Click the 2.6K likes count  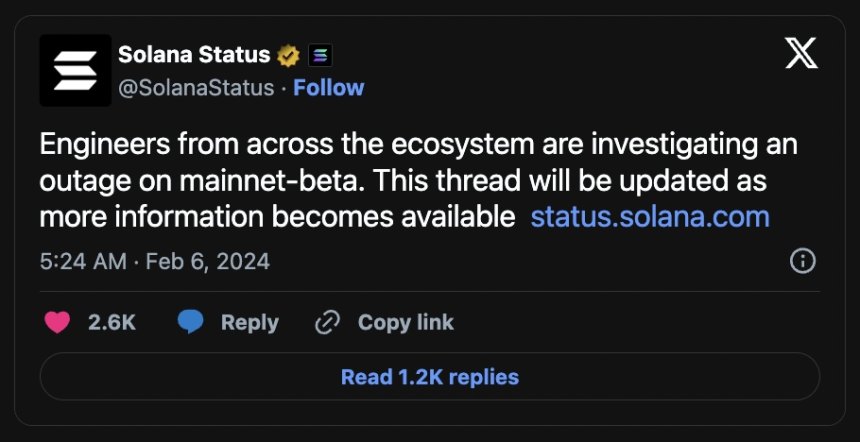(x=112, y=322)
